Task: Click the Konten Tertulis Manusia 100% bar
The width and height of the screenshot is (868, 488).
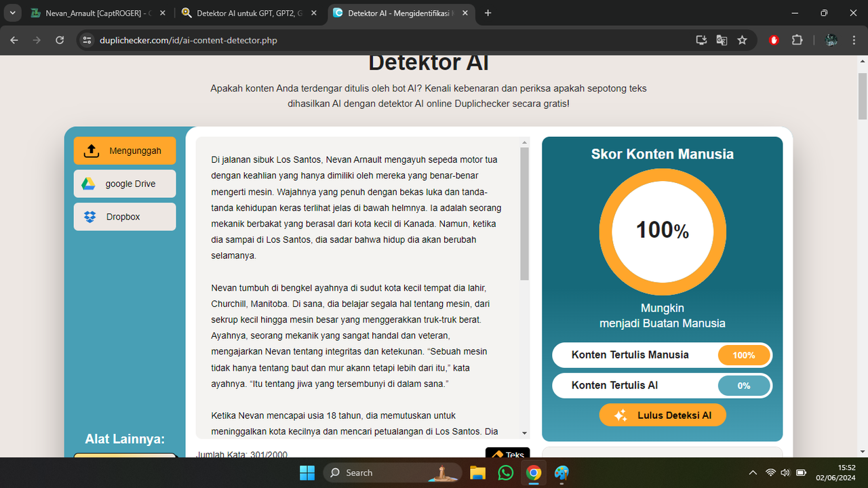Action: click(663, 354)
